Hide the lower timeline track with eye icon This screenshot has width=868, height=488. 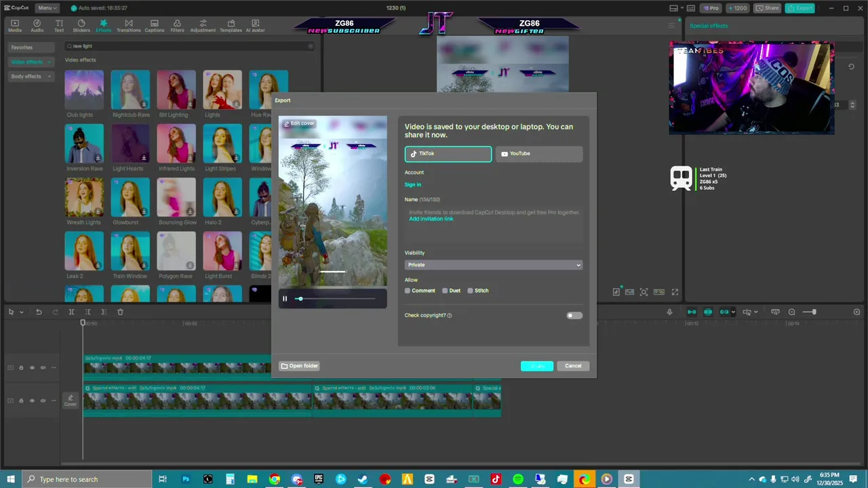[32, 401]
